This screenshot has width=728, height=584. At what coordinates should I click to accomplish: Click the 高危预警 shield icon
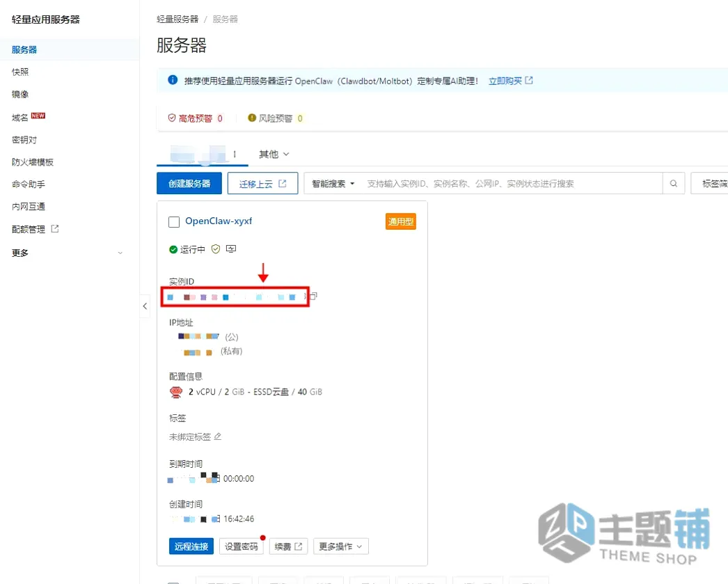pyautogui.click(x=172, y=118)
